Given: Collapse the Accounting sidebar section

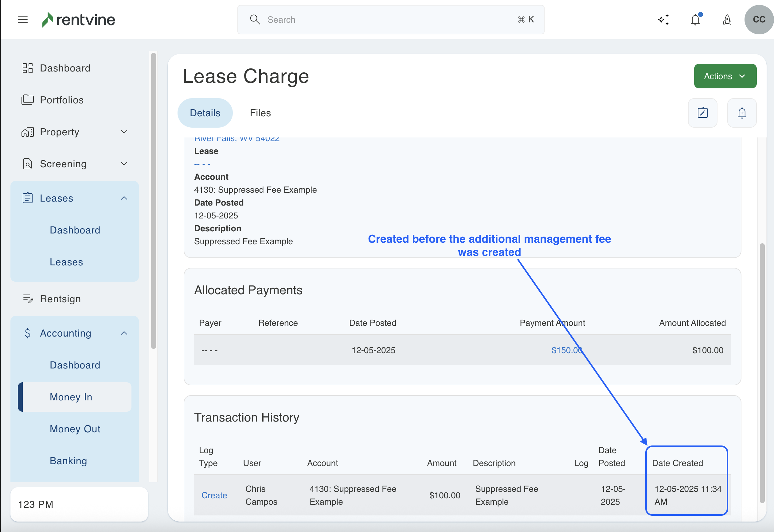Looking at the screenshot, I should (x=124, y=333).
